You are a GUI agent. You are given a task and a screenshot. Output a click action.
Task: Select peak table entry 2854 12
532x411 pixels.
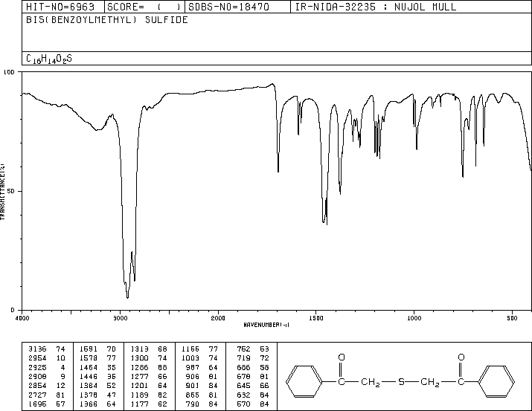tap(47, 386)
